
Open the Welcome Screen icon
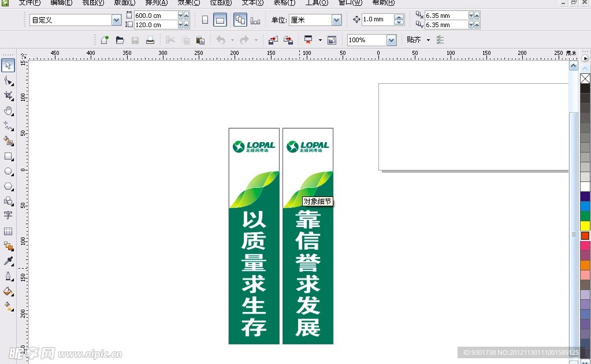pos(332,40)
